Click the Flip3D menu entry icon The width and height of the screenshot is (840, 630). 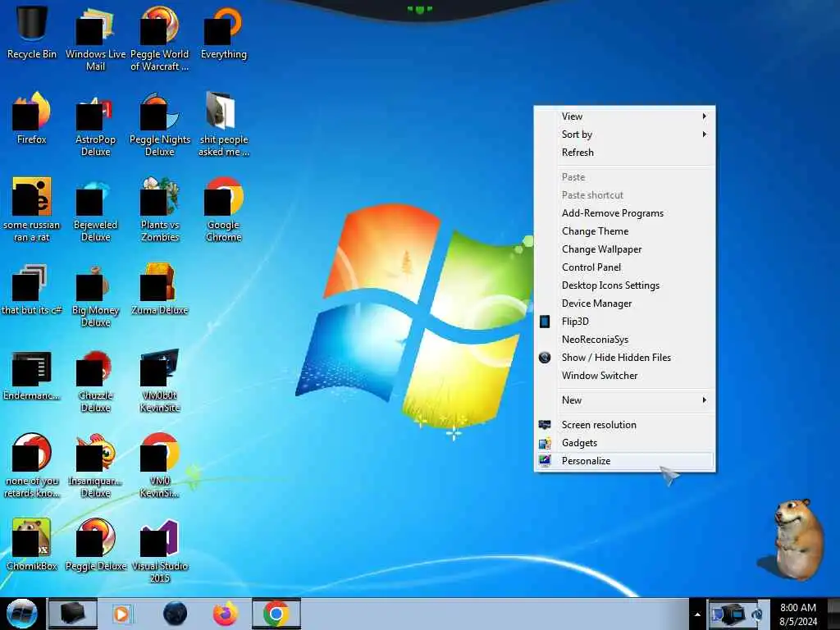[545, 322]
